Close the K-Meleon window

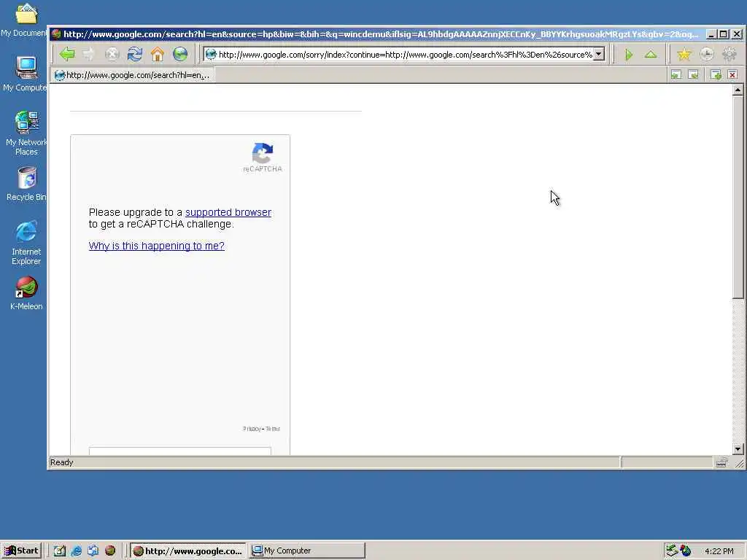(737, 34)
